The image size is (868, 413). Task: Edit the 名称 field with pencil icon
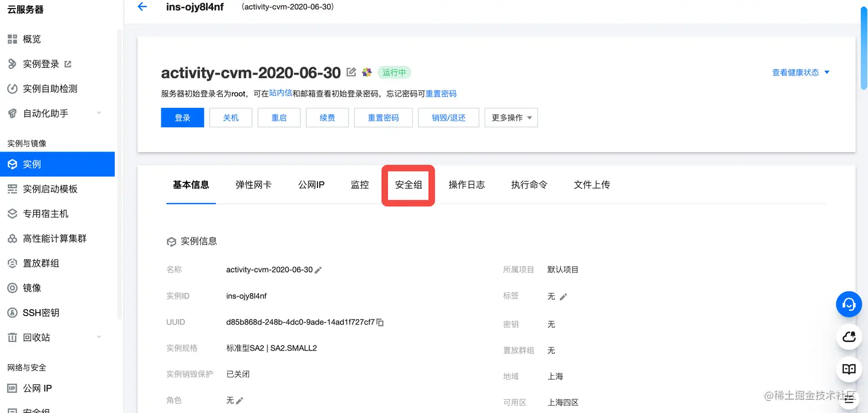pos(319,270)
